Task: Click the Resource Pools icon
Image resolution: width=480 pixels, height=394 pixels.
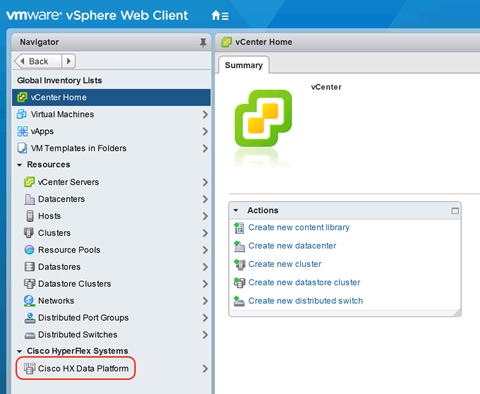Action: [x=29, y=250]
